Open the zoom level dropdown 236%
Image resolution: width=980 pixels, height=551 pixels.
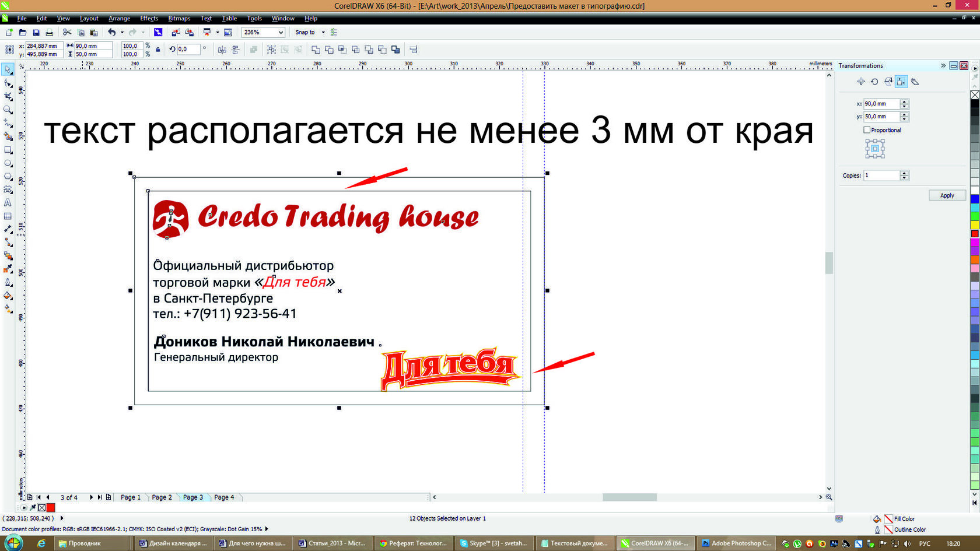click(281, 33)
